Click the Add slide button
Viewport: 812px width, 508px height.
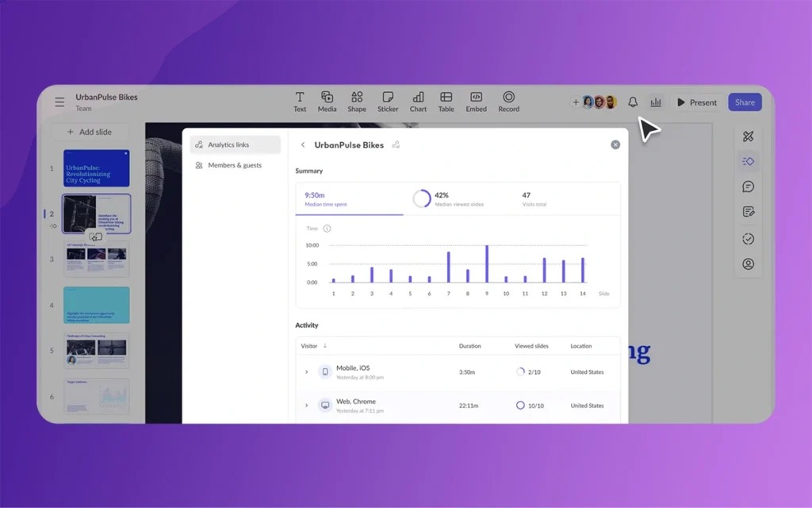tap(89, 132)
